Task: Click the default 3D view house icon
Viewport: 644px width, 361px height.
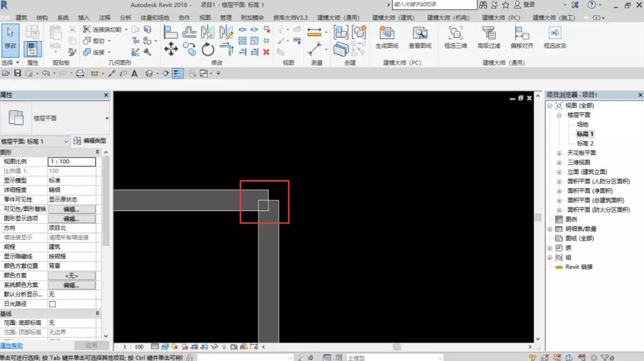Action: tap(149, 74)
